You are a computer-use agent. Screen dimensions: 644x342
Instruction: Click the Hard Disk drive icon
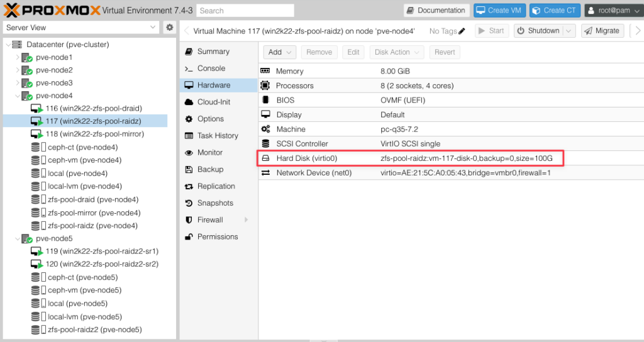click(266, 158)
